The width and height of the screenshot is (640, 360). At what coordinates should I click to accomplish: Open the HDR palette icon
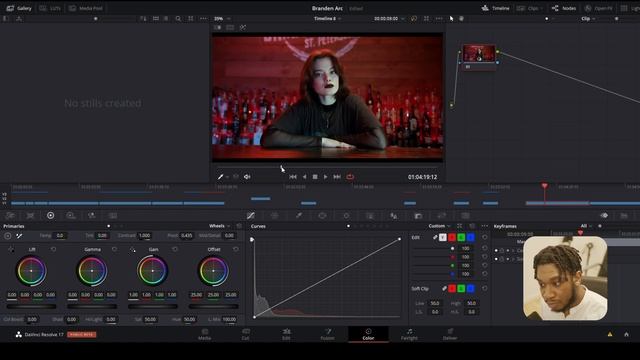click(x=71, y=216)
